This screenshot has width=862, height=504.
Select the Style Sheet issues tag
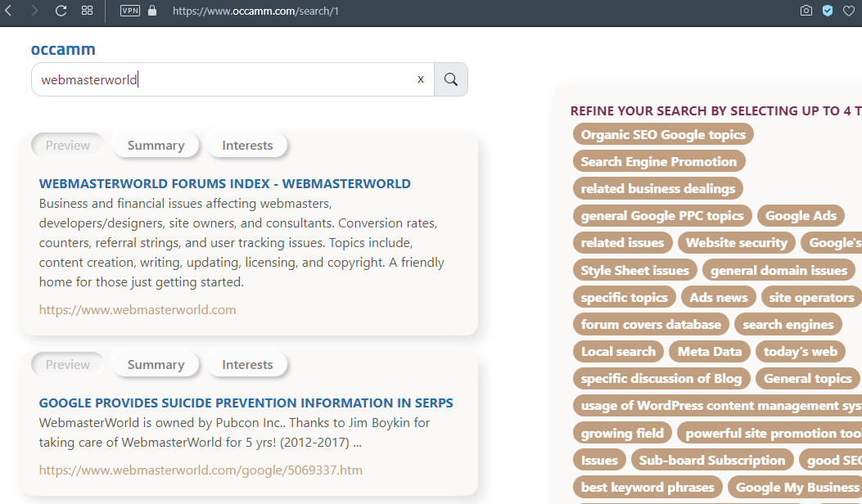pos(635,270)
